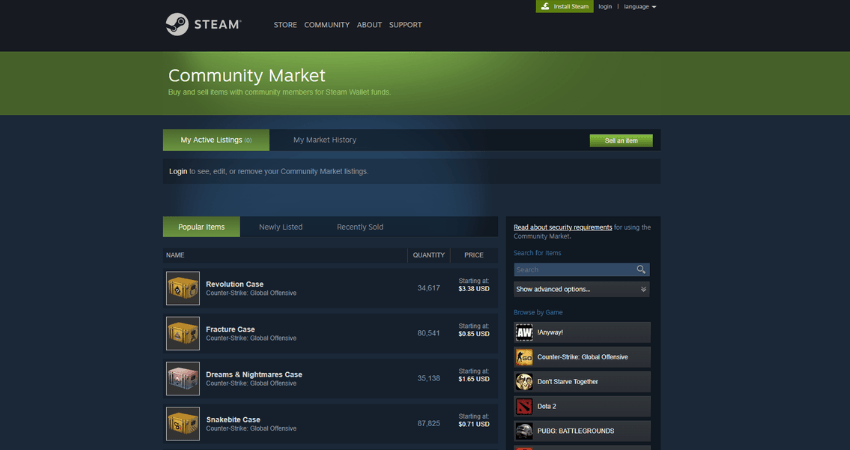Click the search magnifier icon

coord(641,269)
